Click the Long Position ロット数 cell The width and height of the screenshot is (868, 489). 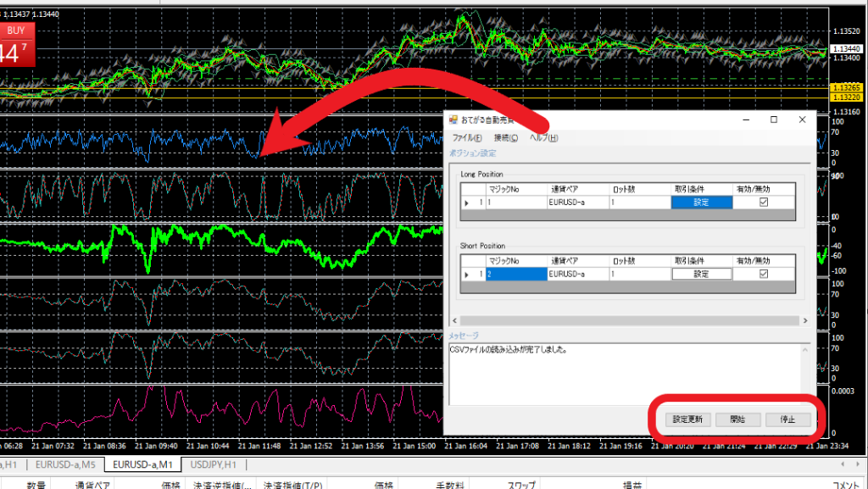click(639, 203)
